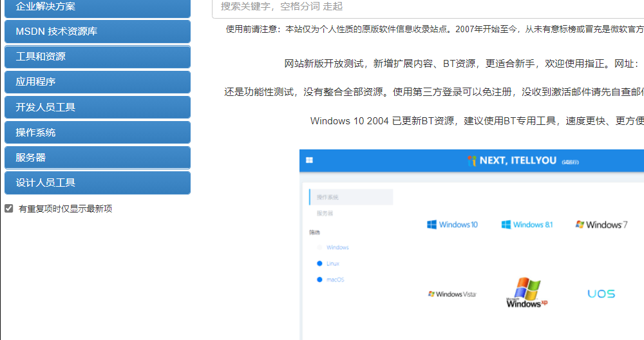Toggle the 有重复项时仅显示最新项 checkbox
Screen dimensions: 644x340
[9, 209]
